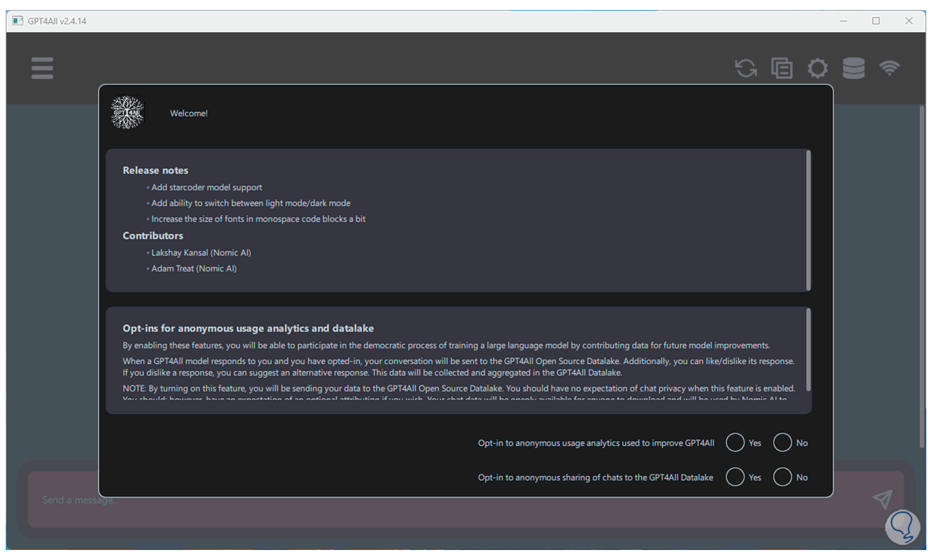
Task: Close the GPT4All window
Action: pyautogui.click(x=909, y=21)
